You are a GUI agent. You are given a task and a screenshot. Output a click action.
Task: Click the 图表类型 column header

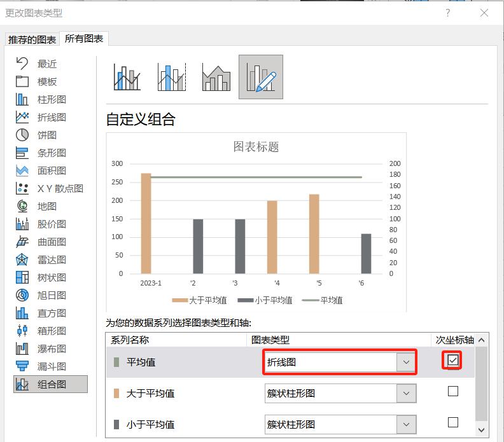pos(270,340)
